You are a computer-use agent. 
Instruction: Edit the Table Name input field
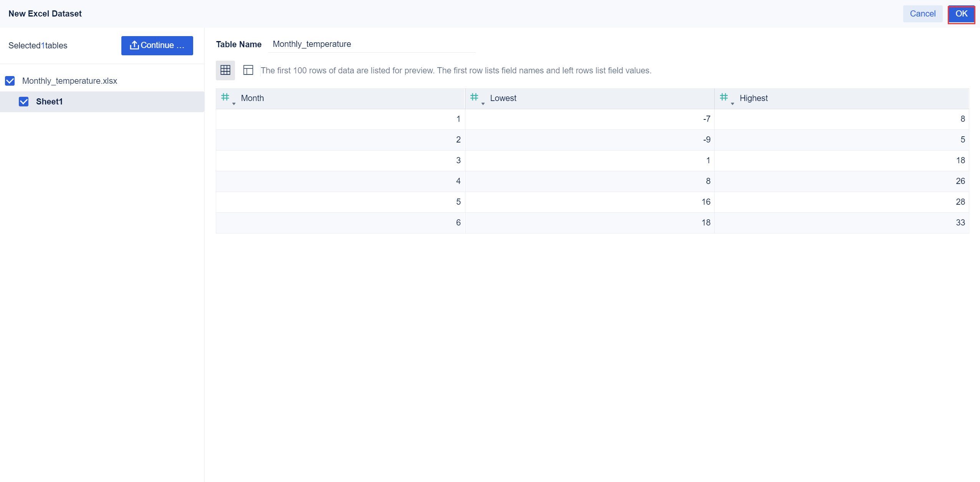point(371,44)
